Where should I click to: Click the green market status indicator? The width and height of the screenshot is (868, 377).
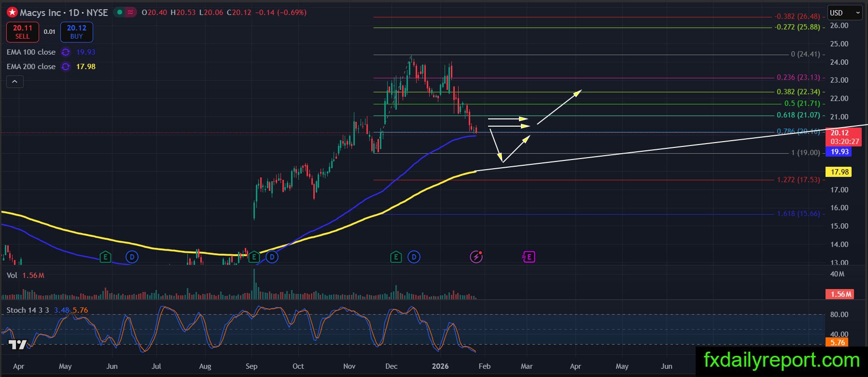120,12
